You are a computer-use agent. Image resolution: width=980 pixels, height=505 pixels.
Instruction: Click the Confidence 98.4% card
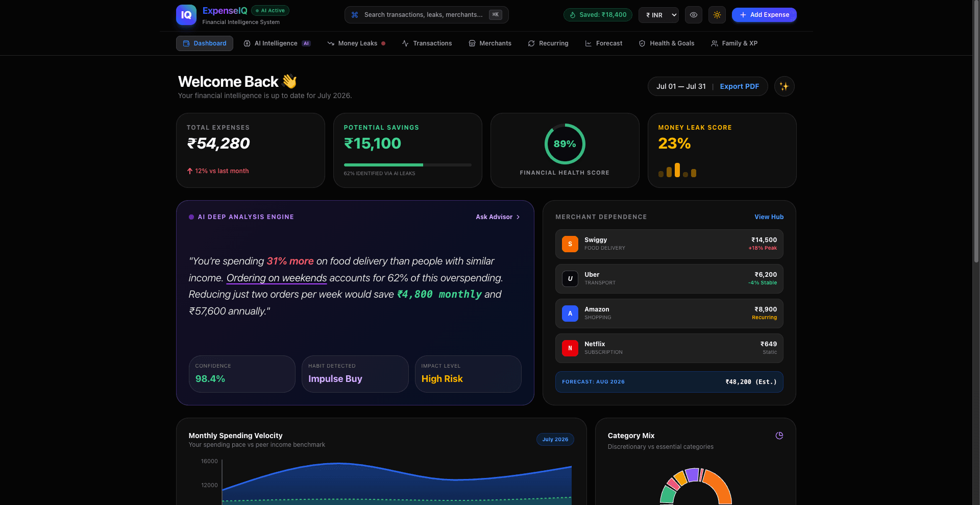point(242,374)
